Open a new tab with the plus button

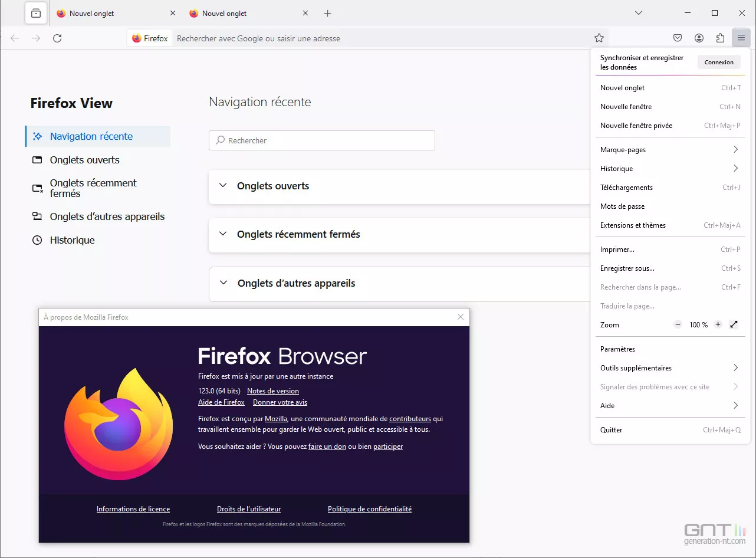tap(328, 13)
